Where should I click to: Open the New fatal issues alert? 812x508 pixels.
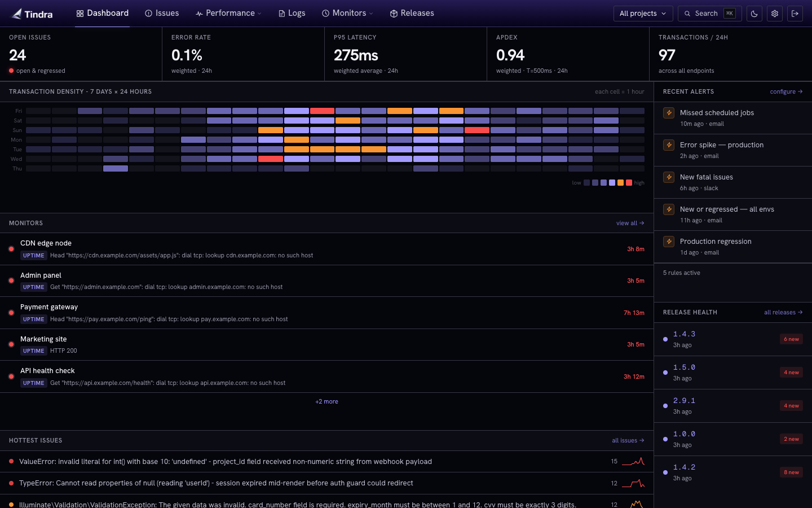pyautogui.click(x=733, y=182)
